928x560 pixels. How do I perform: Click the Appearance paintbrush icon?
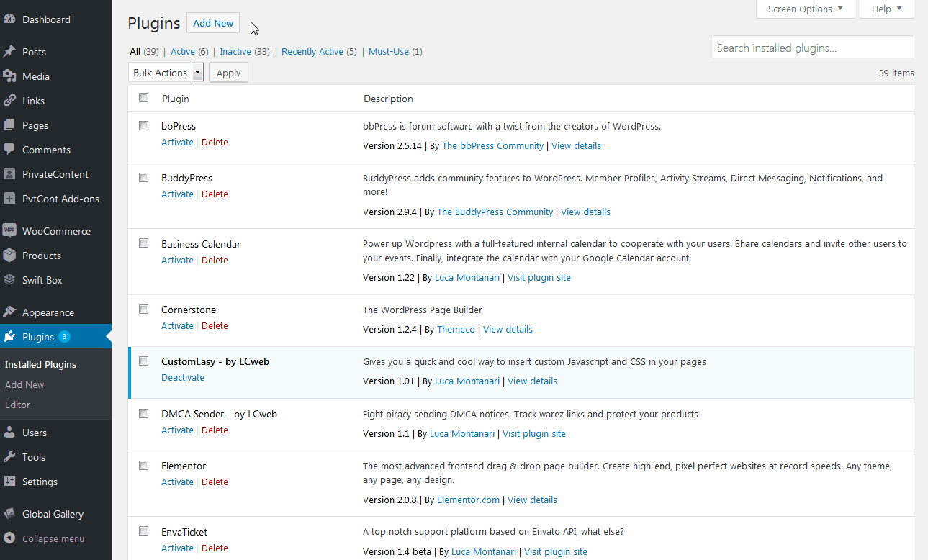pyautogui.click(x=9, y=312)
